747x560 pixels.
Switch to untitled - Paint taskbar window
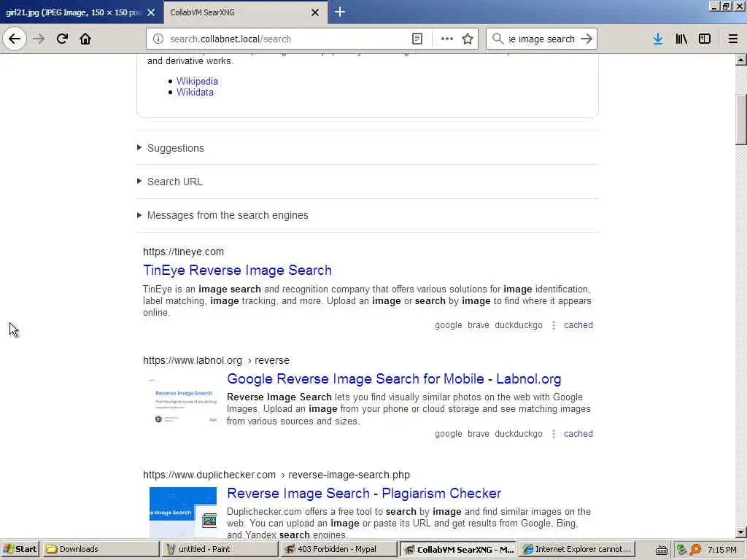(220, 549)
